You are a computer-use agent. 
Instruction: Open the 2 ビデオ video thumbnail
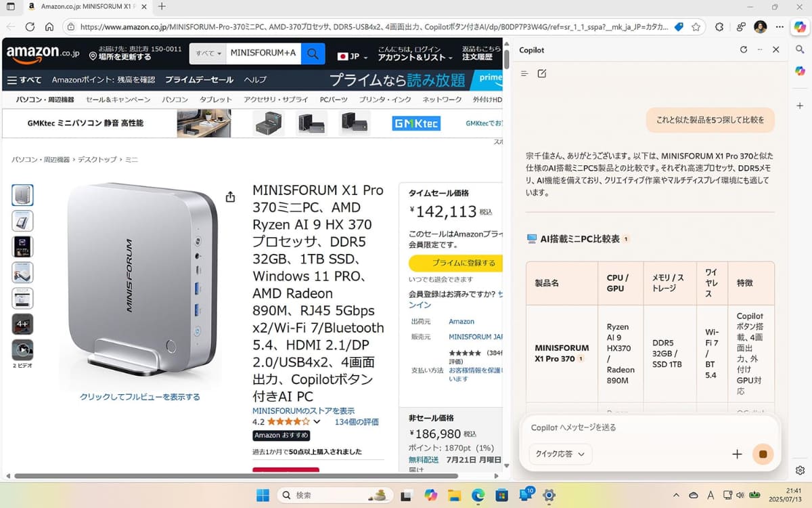(22, 350)
